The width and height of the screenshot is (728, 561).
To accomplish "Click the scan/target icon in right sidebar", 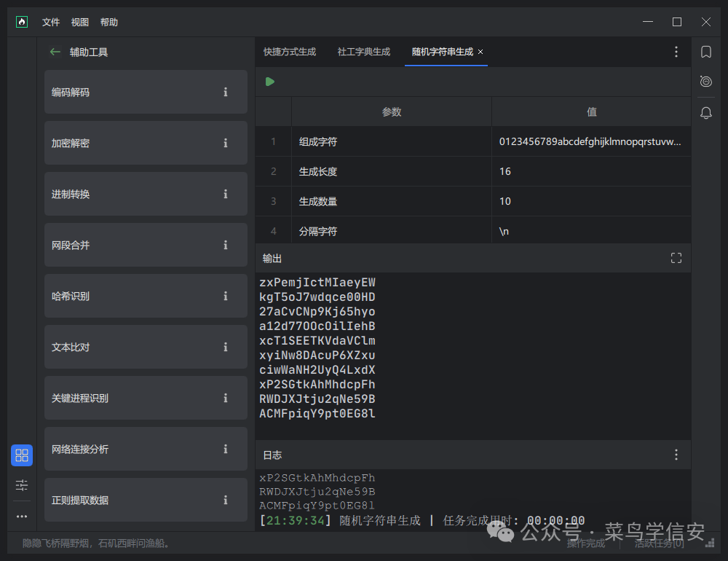I will (x=705, y=82).
